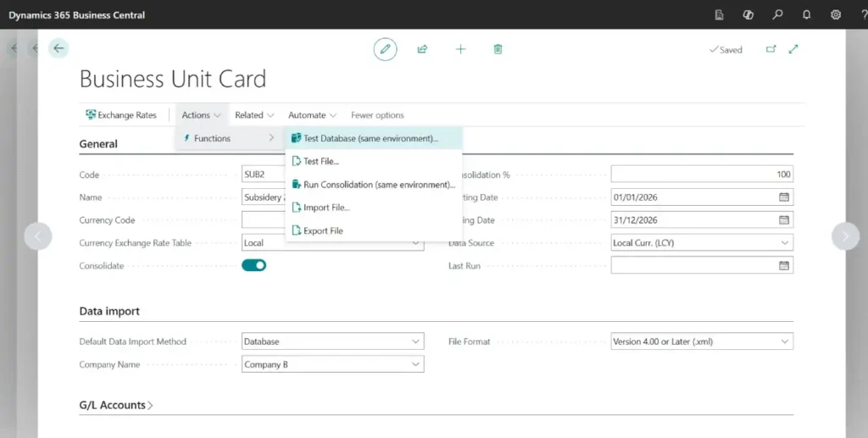Go to previous record arrow

click(x=38, y=236)
